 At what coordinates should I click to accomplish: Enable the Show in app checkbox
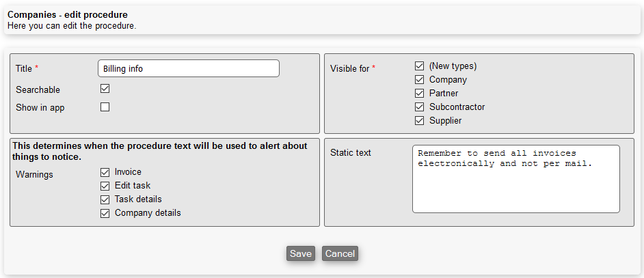(x=105, y=107)
